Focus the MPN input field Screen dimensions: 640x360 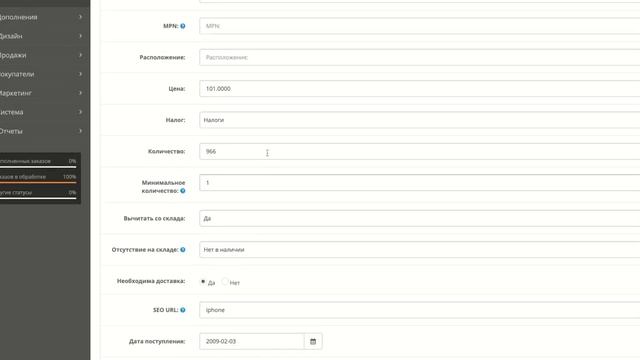pyautogui.click(x=420, y=26)
